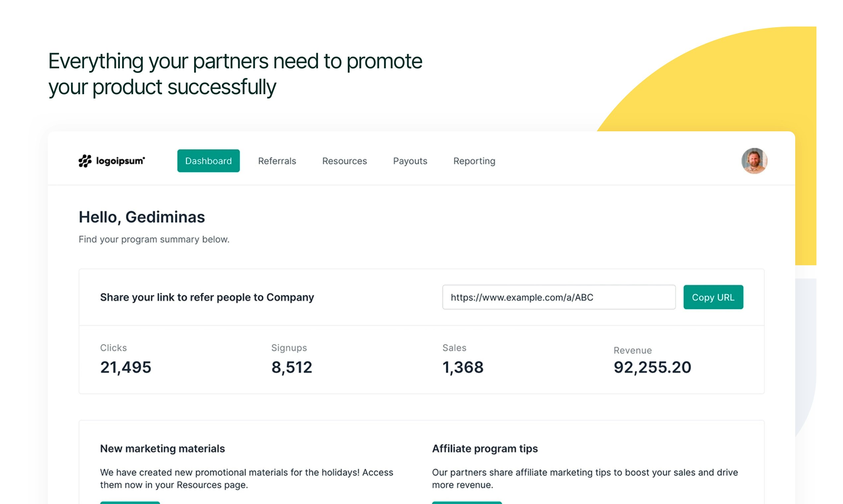Click the Revenue amount 92,255.20
Viewport: 843px width, 504px height.
pos(652,367)
